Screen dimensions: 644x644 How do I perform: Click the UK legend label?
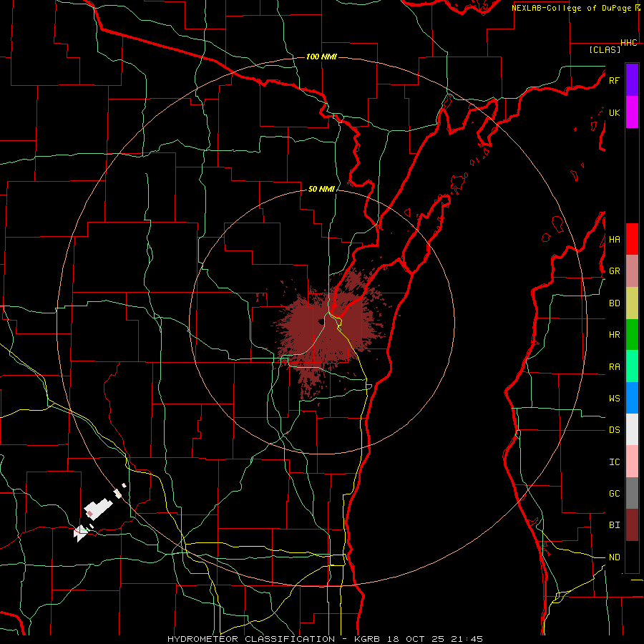614,112
